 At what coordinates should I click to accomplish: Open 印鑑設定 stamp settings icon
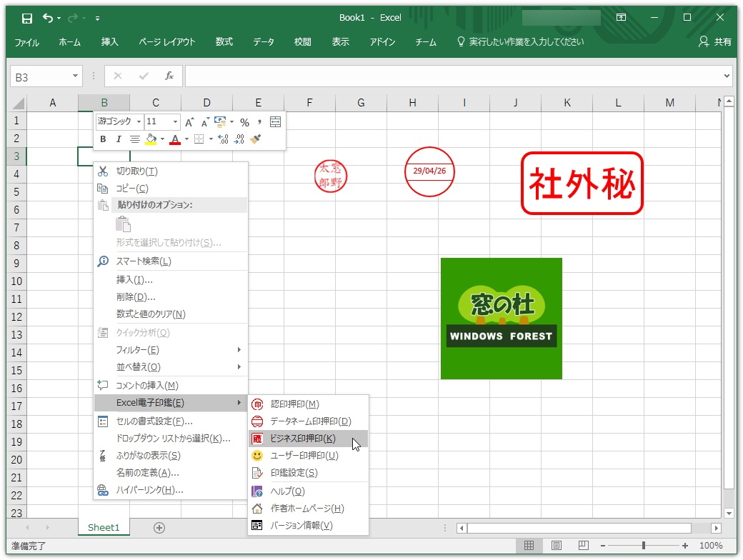click(x=256, y=473)
